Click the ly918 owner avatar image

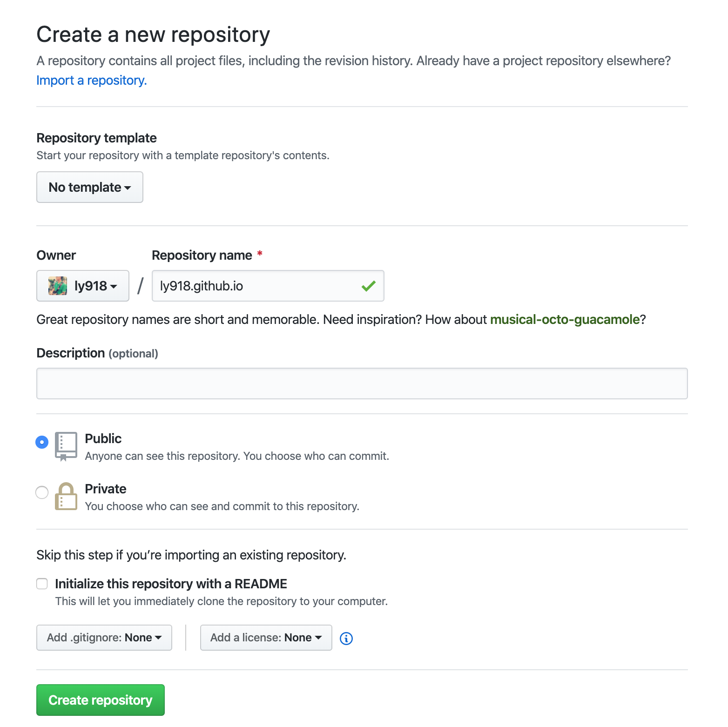pos(58,286)
